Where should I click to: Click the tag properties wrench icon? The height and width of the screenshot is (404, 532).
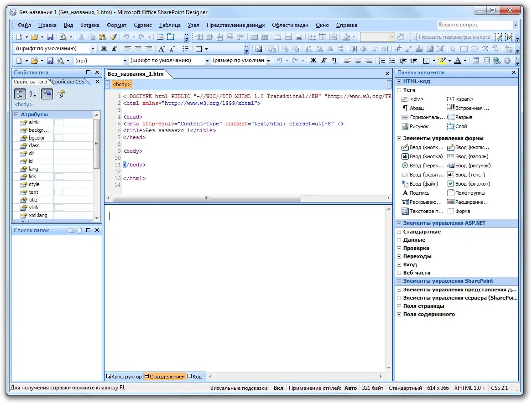tap(61, 94)
